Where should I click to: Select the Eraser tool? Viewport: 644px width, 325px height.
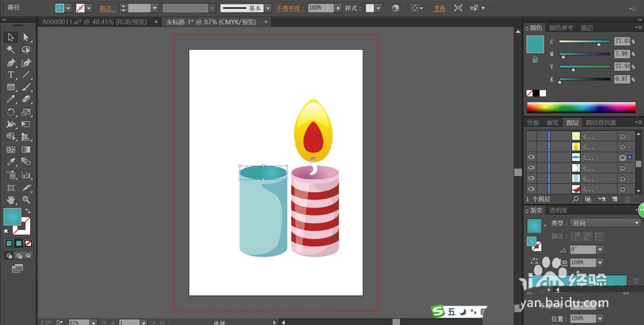[26, 99]
